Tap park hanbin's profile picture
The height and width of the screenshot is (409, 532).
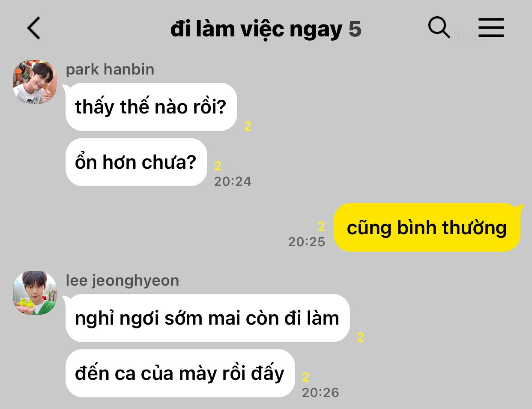35,82
